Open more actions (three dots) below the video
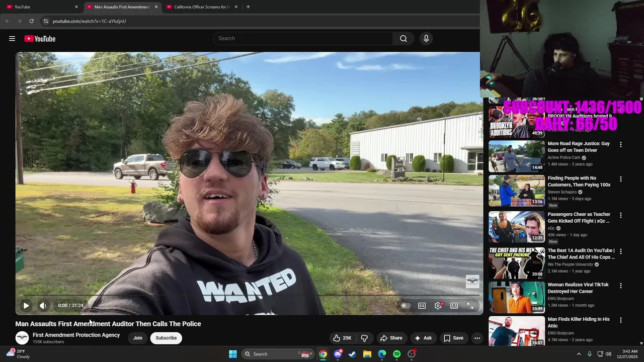This screenshot has width=644, height=362. point(477,338)
